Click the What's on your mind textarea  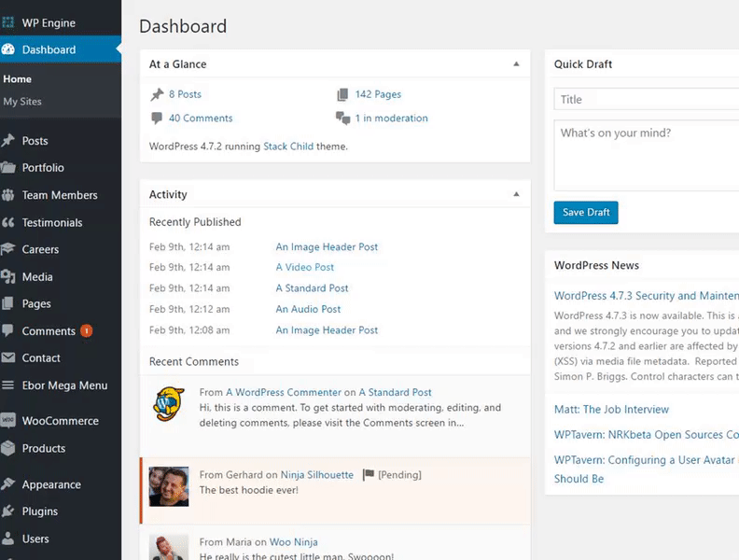(x=647, y=155)
